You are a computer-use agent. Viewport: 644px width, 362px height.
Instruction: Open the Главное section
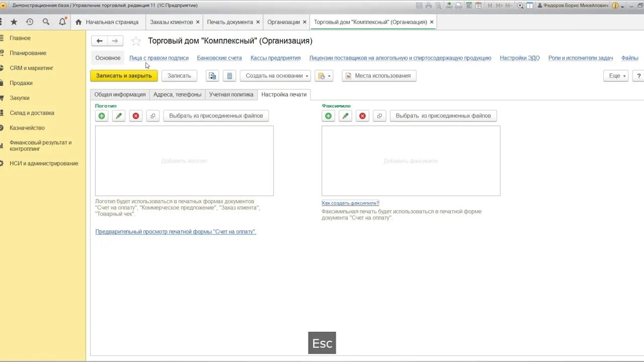click(20, 38)
